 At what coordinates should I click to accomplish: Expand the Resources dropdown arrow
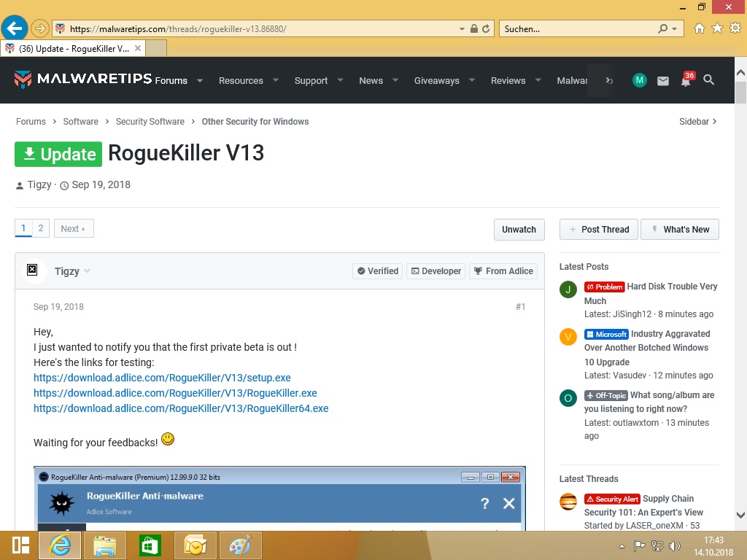coord(275,80)
